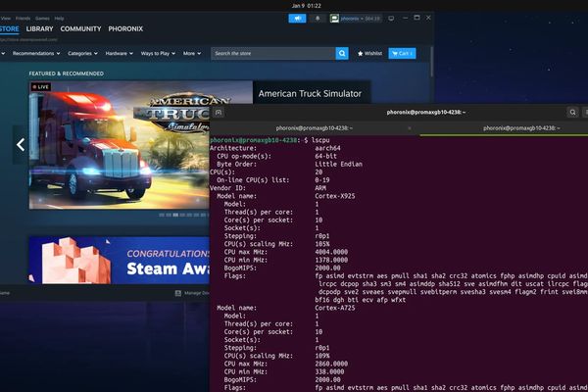Image resolution: width=588 pixels, height=392 pixels.
Task: Click the 'Vendor ID:' label
Action: tap(227, 188)
